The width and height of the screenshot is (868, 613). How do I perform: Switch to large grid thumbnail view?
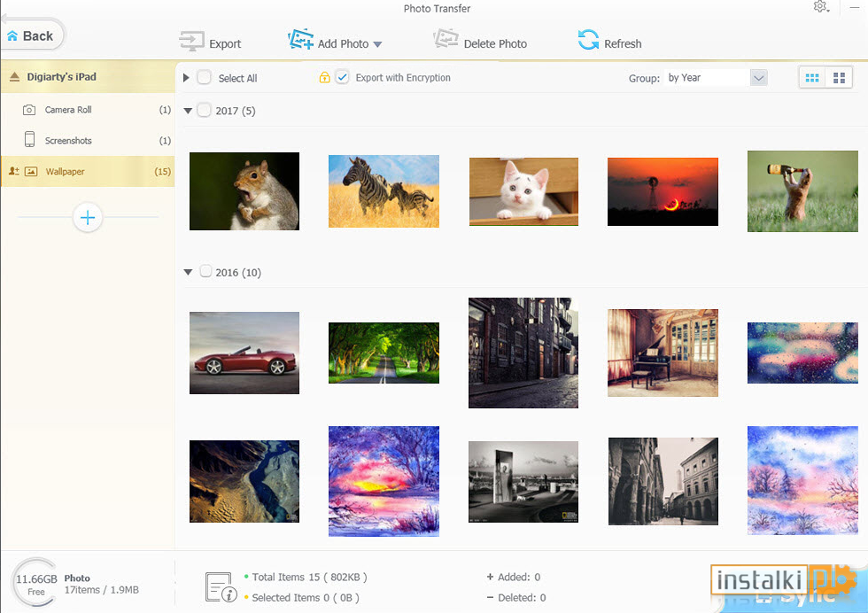click(x=839, y=78)
